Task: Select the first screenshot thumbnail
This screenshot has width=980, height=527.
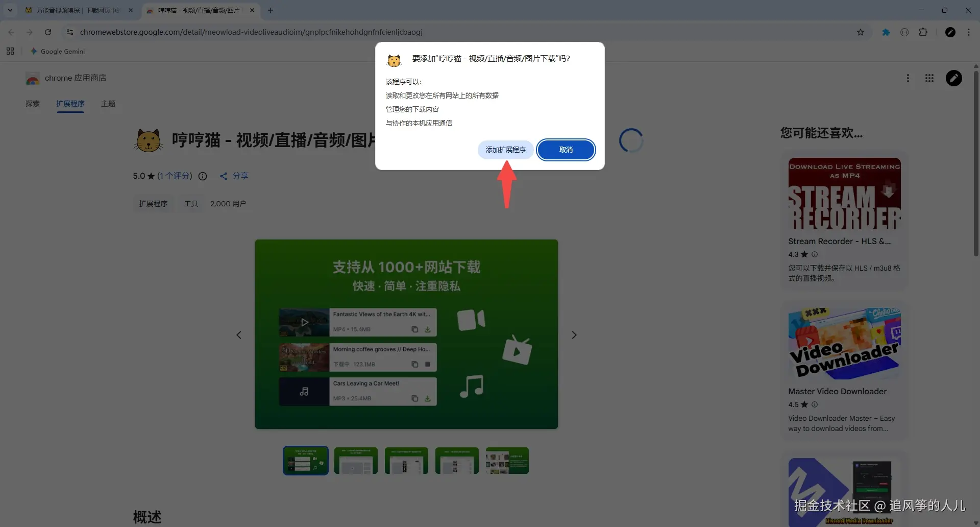Action: coord(306,461)
